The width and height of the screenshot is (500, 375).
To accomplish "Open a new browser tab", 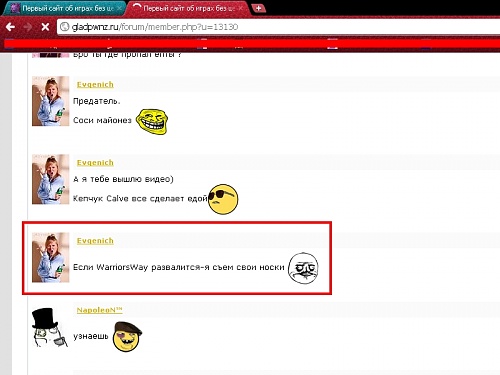I will click(258, 8).
